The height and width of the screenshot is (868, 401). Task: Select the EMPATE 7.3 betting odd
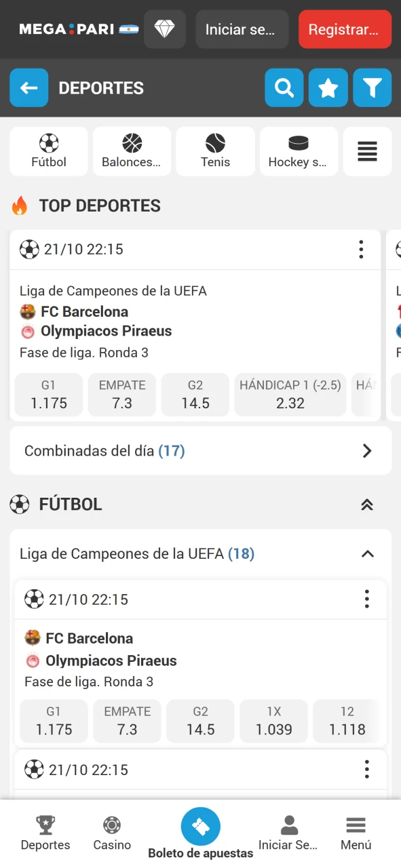[x=121, y=395]
